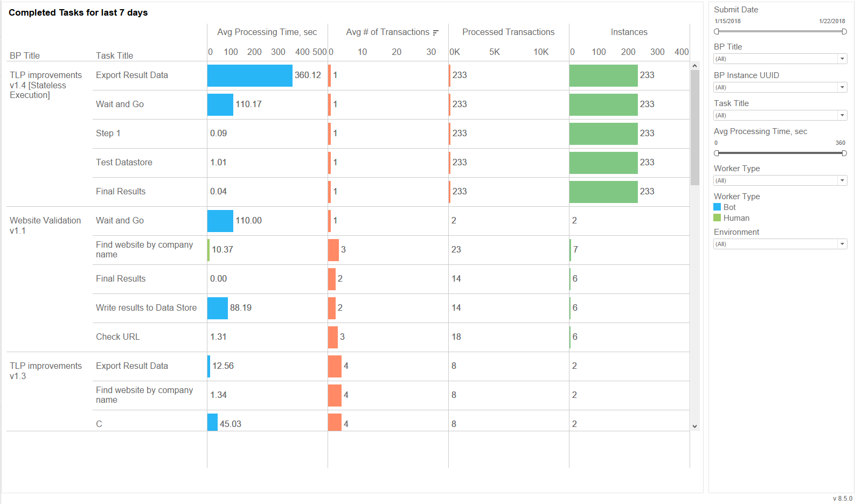This screenshot has height=504, width=855.
Task: Select the Instances column header
Action: 629,32
